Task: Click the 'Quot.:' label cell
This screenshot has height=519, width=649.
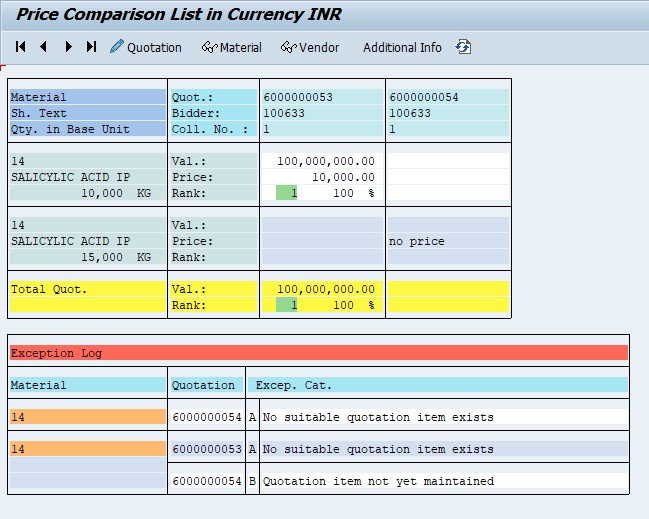Action: [x=214, y=97]
